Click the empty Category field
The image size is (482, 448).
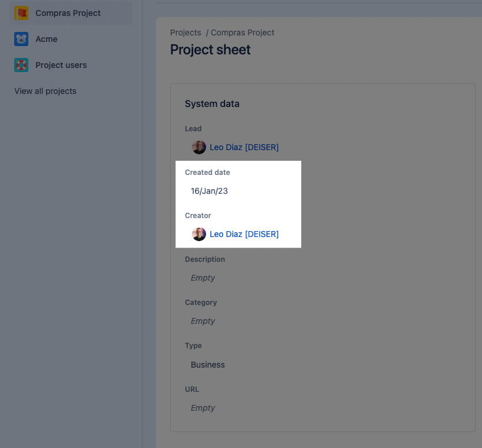click(x=203, y=320)
